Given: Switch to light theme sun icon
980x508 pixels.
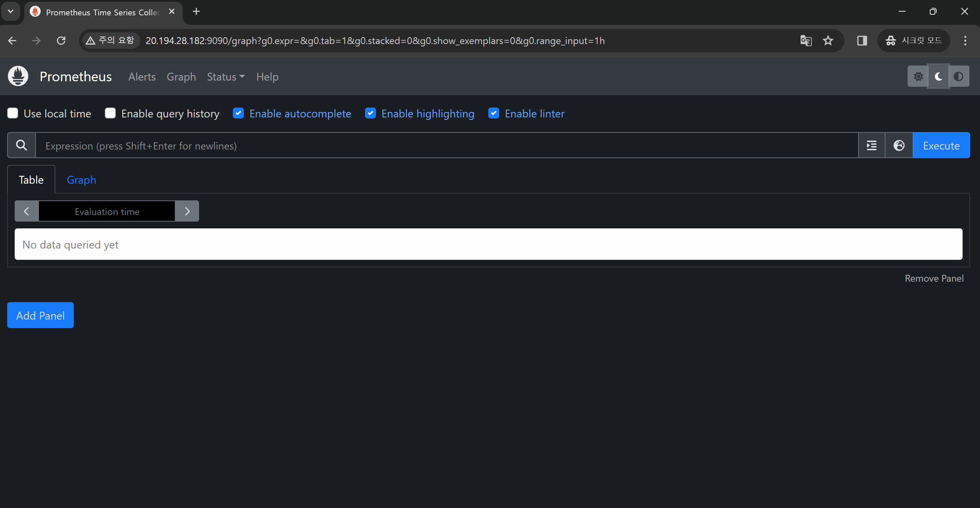Looking at the screenshot, I should pos(918,76).
